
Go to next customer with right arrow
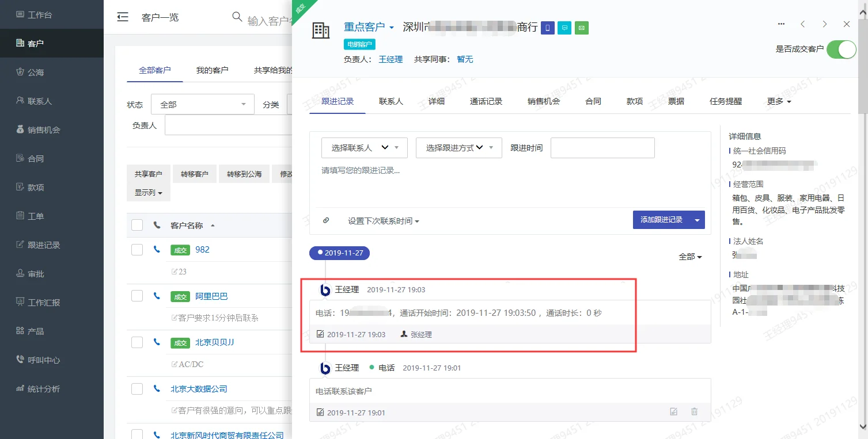[825, 24]
